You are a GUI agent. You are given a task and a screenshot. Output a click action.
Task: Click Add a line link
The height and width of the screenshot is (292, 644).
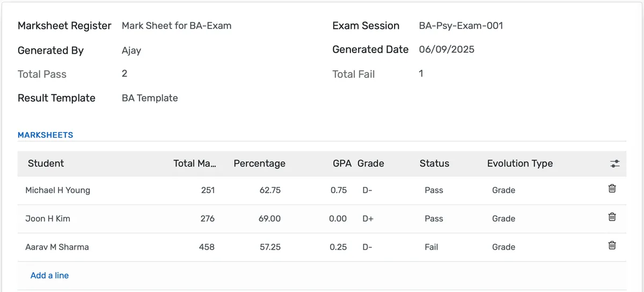49,275
